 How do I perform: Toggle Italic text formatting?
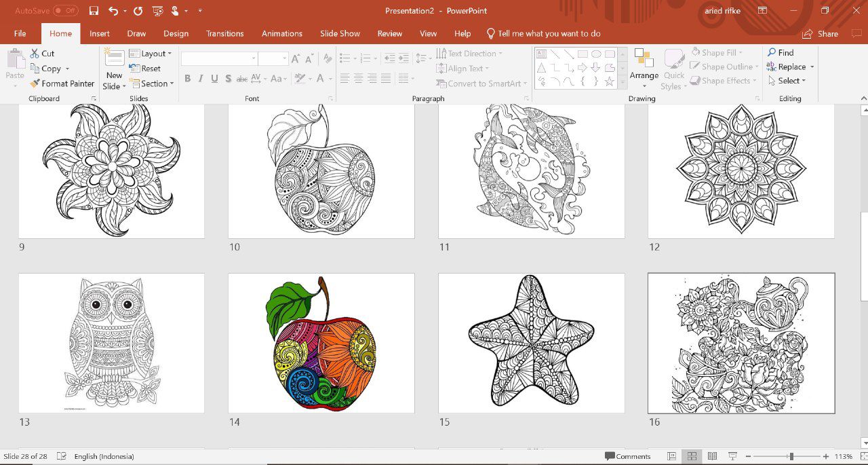tap(201, 79)
